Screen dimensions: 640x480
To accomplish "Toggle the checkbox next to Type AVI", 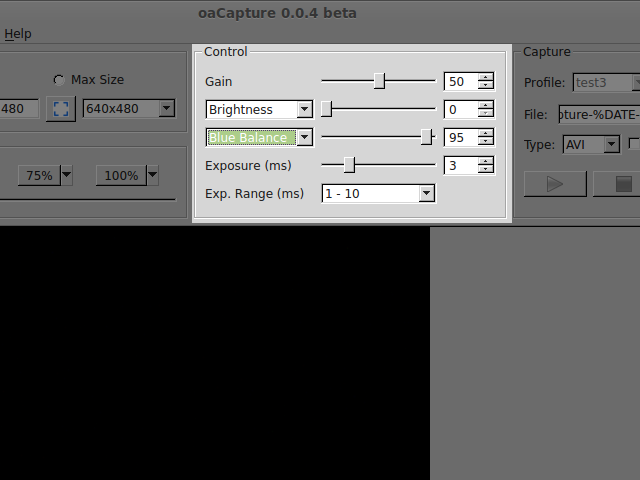I will click(x=634, y=144).
